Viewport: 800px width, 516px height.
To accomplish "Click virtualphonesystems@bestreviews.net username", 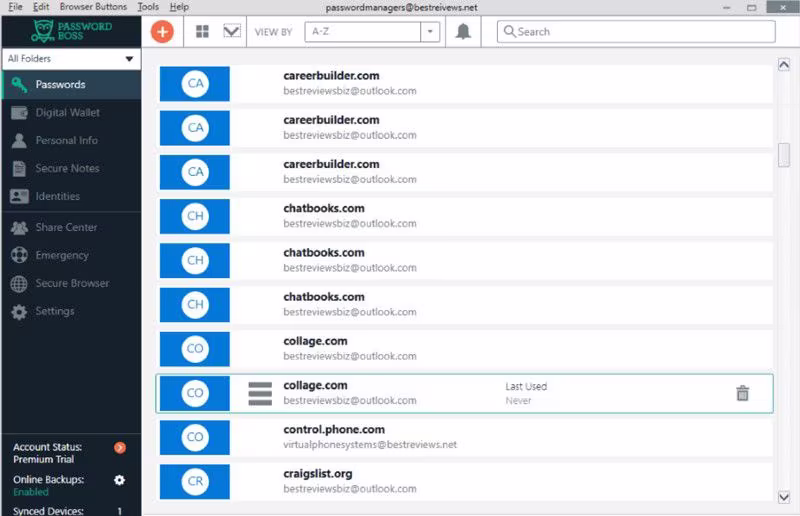I will click(370, 445).
